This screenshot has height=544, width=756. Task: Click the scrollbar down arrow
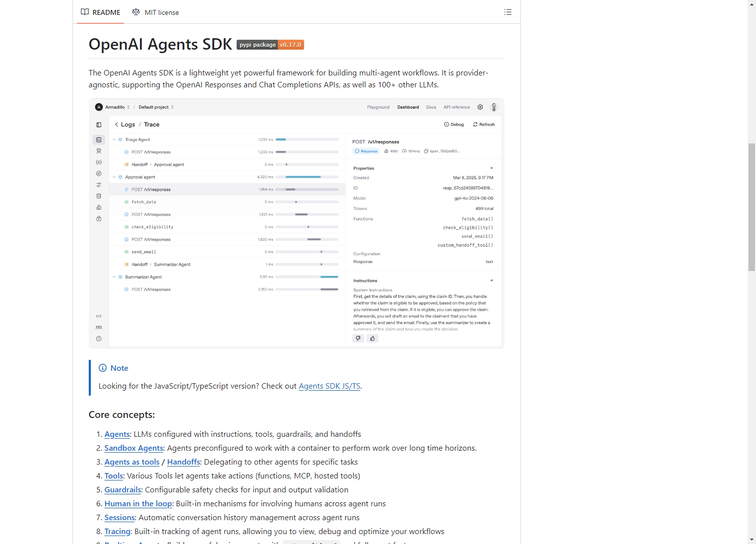[752, 540]
